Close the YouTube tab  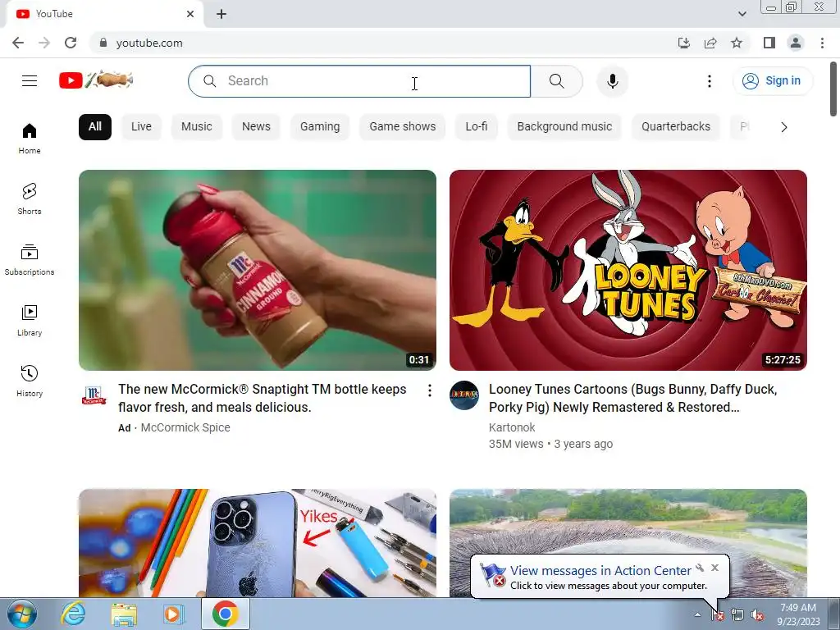[x=190, y=14]
